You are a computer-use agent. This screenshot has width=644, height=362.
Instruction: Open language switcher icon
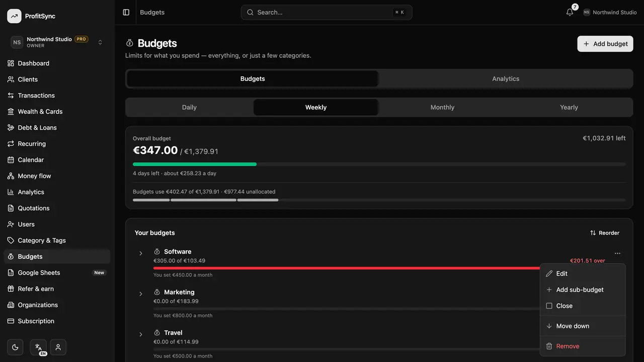tap(38, 347)
